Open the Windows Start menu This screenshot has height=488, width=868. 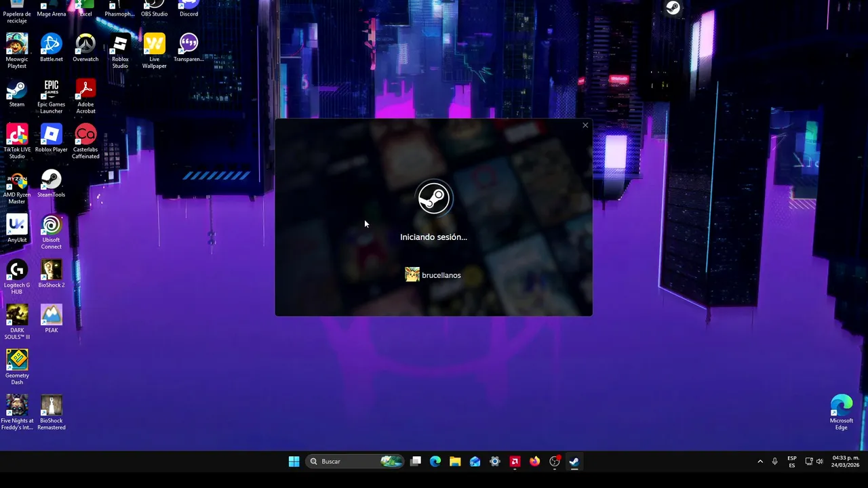(294, 462)
